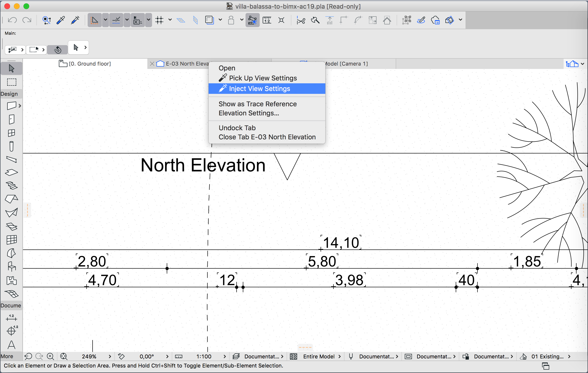The width and height of the screenshot is (588, 373).
Task: Select the Marquee tool in toolbox
Action: coord(11,82)
